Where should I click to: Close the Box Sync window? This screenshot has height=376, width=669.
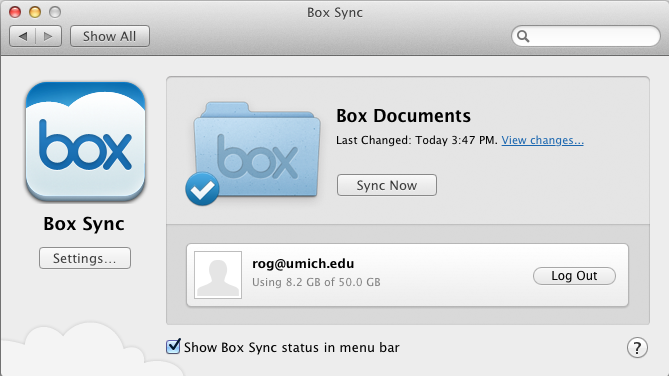coord(15,12)
